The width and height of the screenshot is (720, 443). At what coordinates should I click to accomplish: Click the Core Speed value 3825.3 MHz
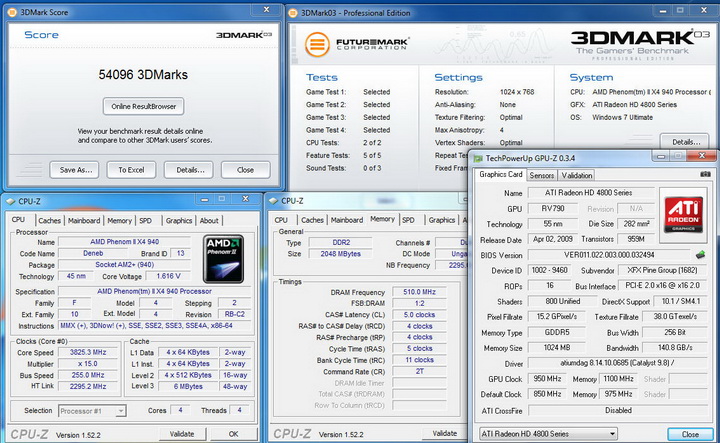pos(88,352)
